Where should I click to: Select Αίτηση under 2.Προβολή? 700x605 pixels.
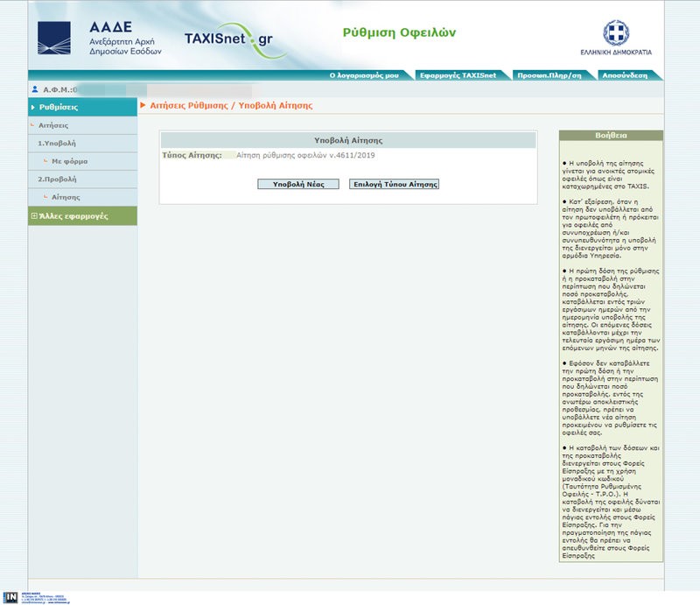pyautogui.click(x=66, y=197)
